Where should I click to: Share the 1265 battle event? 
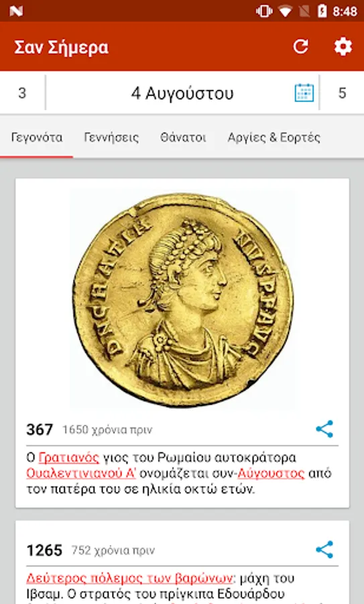324,549
